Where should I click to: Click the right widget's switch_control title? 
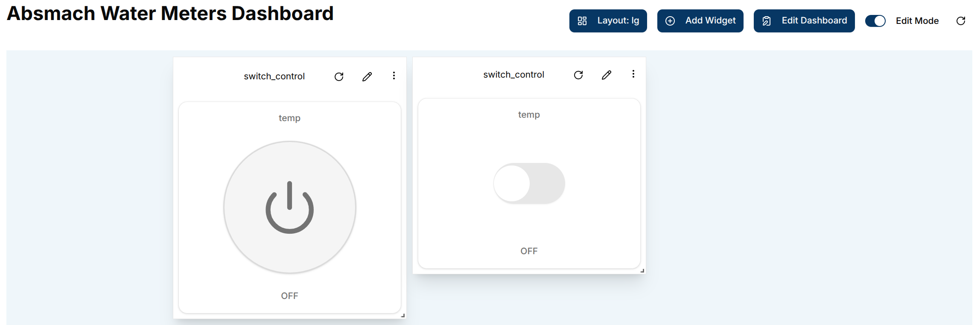pyautogui.click(x=513, y=75)
